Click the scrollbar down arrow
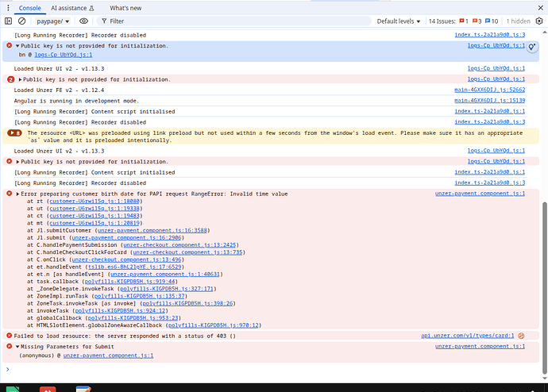This screenshot has width=548, height=392. (x=545, y=379)
